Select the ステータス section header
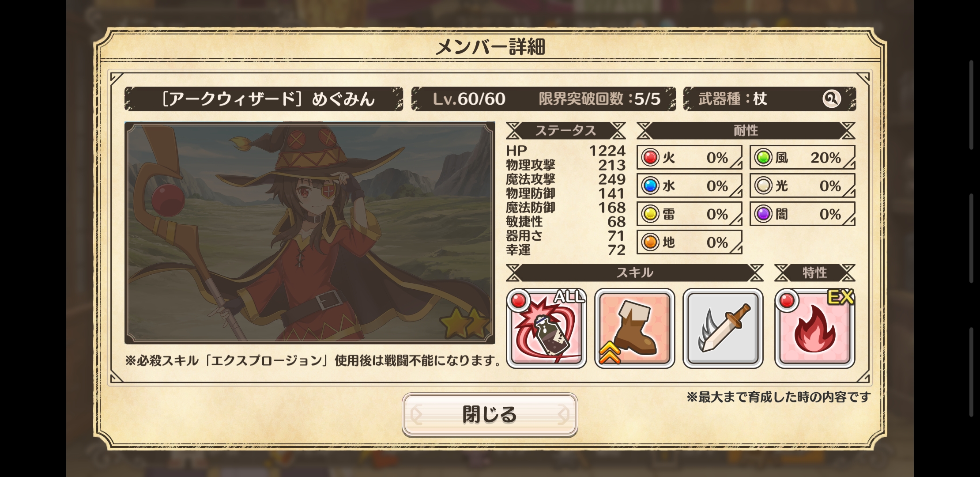Image resolution: width=980 pixels, height=477 pixels. (565, 131)
